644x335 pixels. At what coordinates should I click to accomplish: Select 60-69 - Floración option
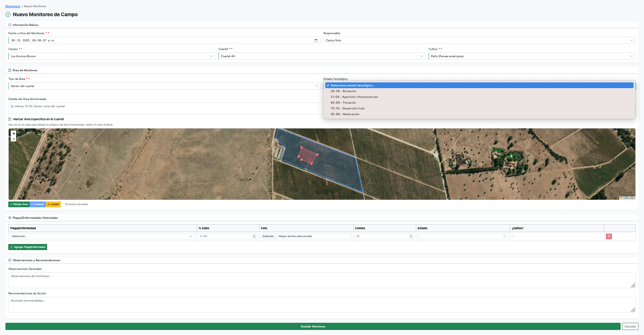coord(343,103)
